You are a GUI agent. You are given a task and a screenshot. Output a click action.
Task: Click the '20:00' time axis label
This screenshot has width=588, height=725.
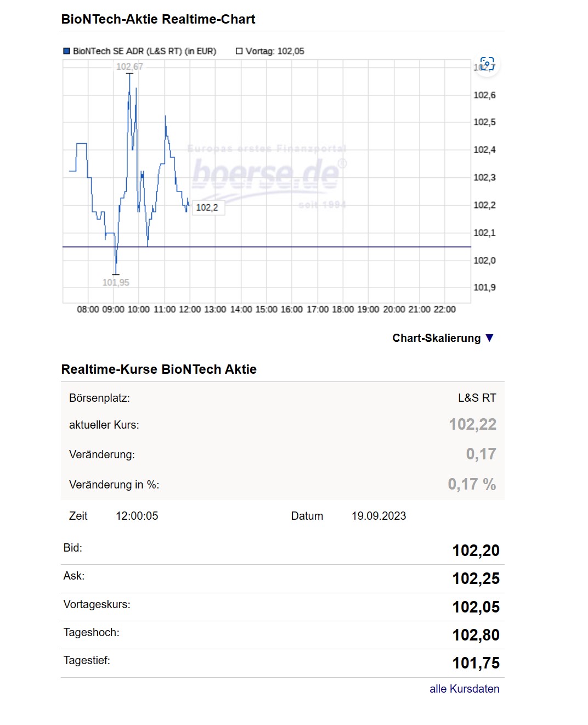pyautogui.click(x=394, y=310)
